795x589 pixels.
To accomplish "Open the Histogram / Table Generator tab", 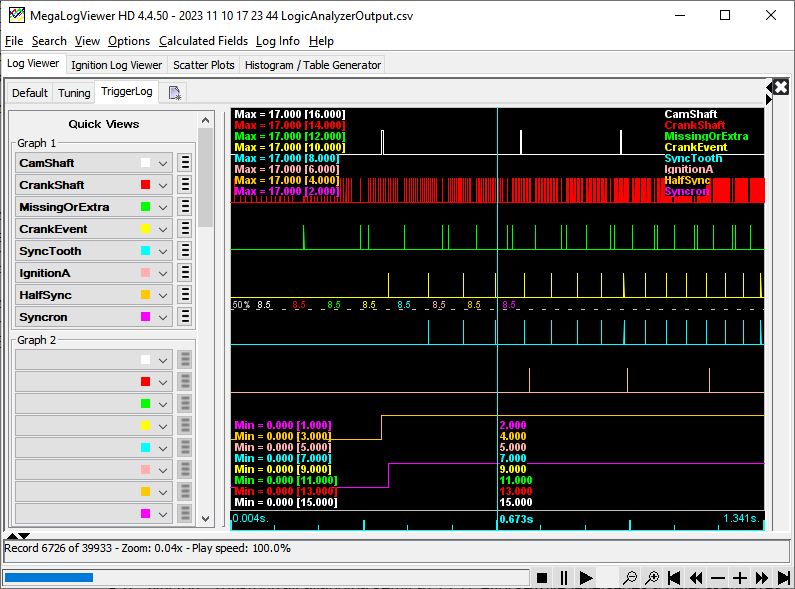I will pos(313,65).
